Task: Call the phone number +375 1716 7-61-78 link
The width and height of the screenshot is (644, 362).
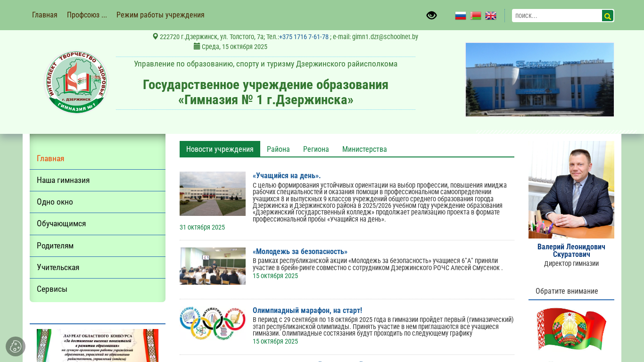Action: 304,37
